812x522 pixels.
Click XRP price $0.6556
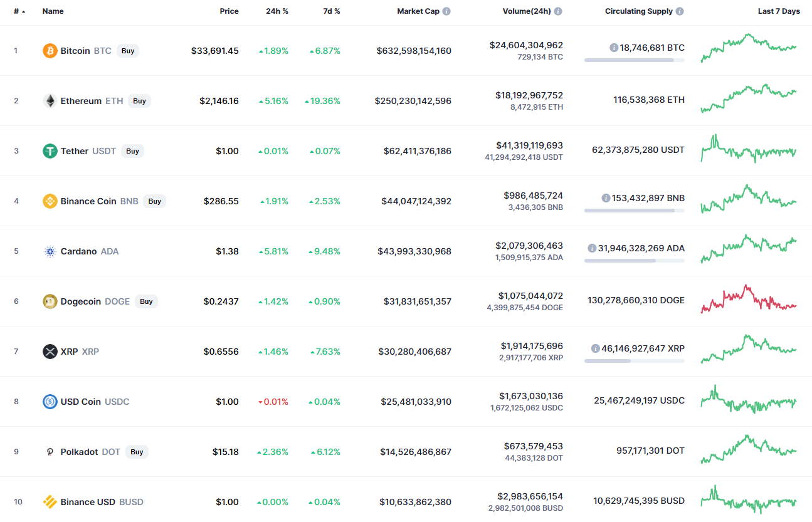221,352
